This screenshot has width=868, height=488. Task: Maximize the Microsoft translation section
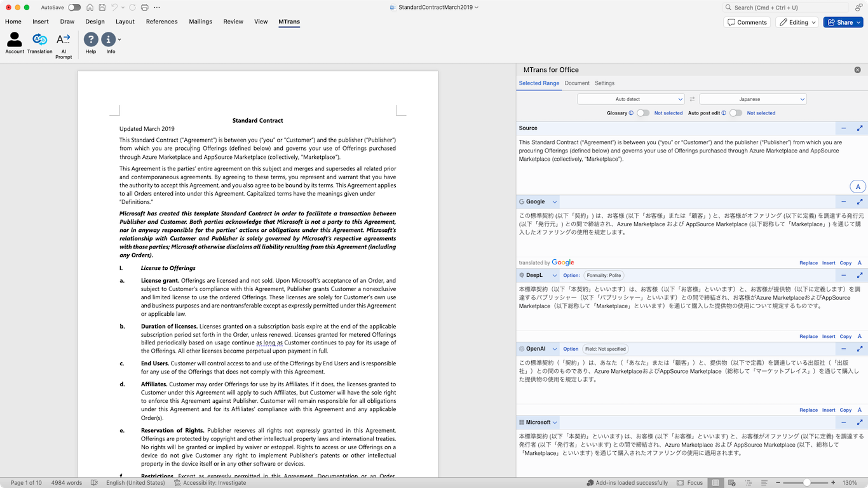pos(860,423)
